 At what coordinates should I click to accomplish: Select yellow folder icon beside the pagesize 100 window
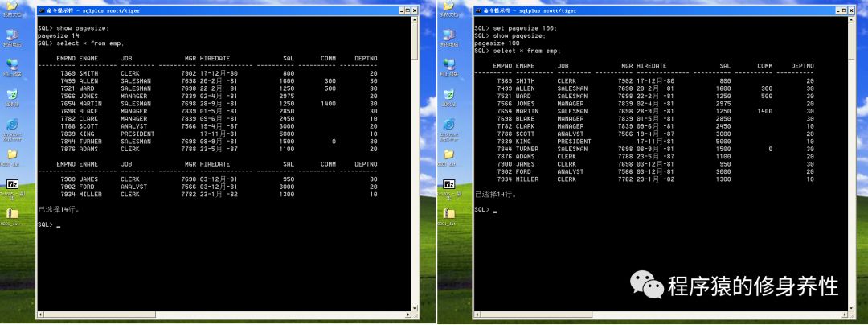[x=448, y=156]
